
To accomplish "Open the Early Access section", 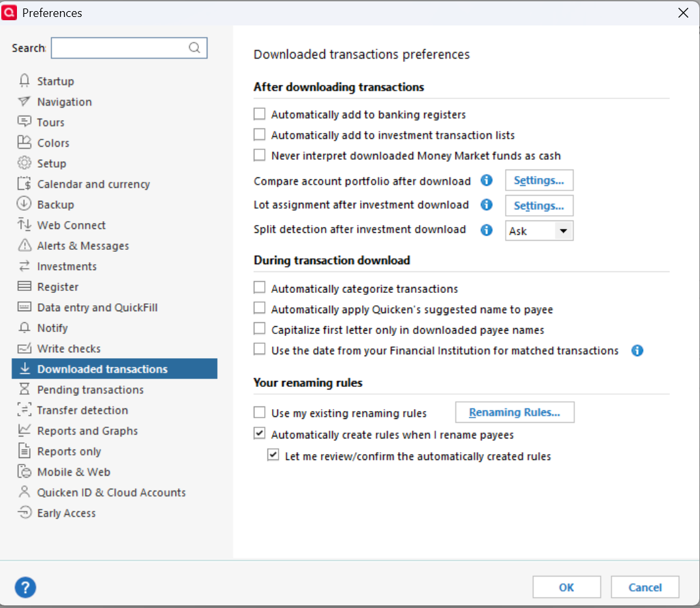I will point(114,513).
